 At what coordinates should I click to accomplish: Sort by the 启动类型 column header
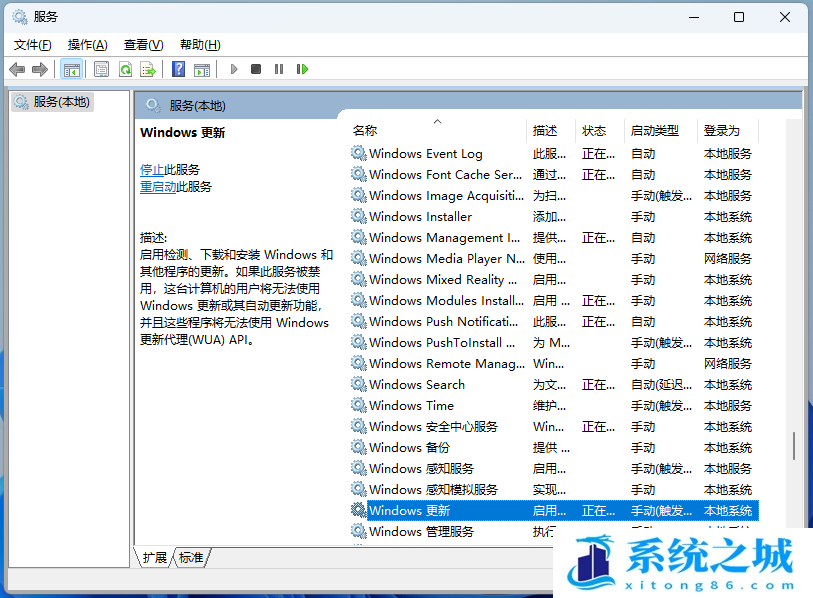661,130
